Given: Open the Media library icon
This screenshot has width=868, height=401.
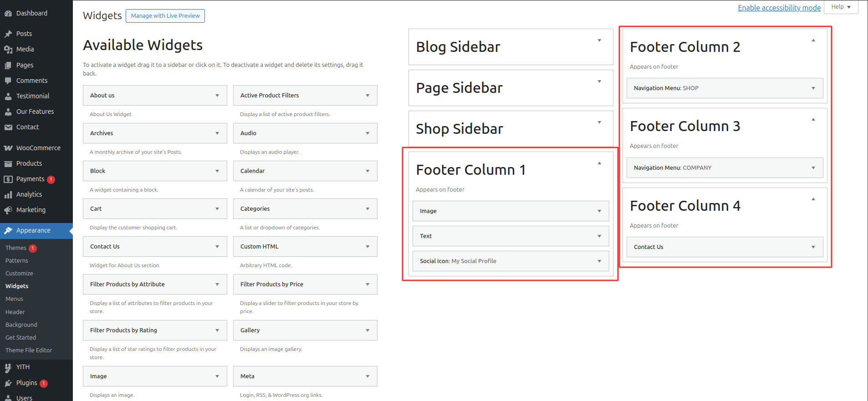Looking at the screenshot, I should tap(9, 49).
